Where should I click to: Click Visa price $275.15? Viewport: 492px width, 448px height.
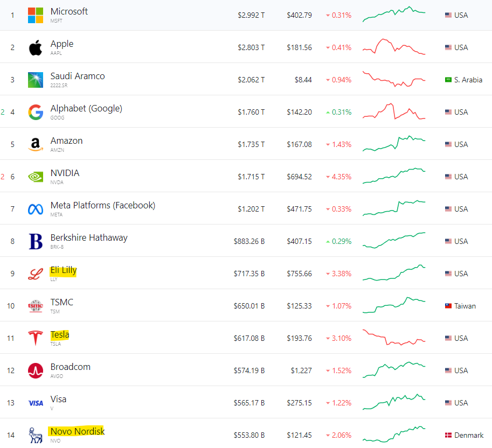(299, 403)
